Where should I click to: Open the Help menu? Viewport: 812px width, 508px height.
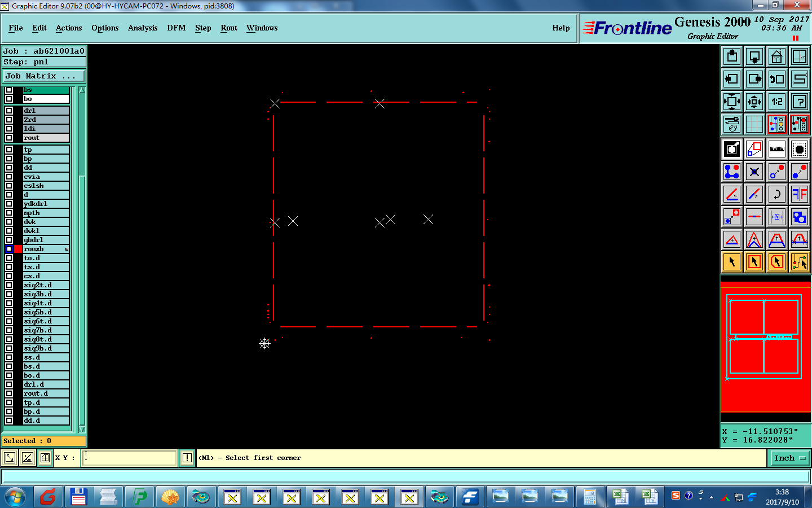[561, 28]
